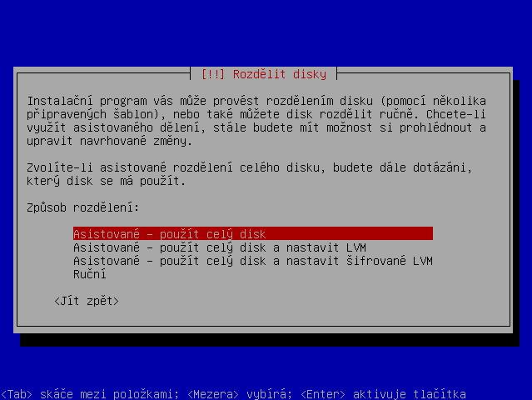Click the '<Mezera>' key hint in help line
Viewport: 532px width, 400px height.
tap(213, 394)
